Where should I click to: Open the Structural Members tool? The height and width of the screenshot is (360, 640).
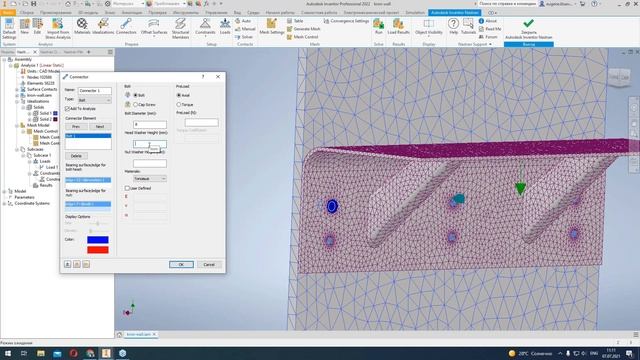(x=180, y=29)
